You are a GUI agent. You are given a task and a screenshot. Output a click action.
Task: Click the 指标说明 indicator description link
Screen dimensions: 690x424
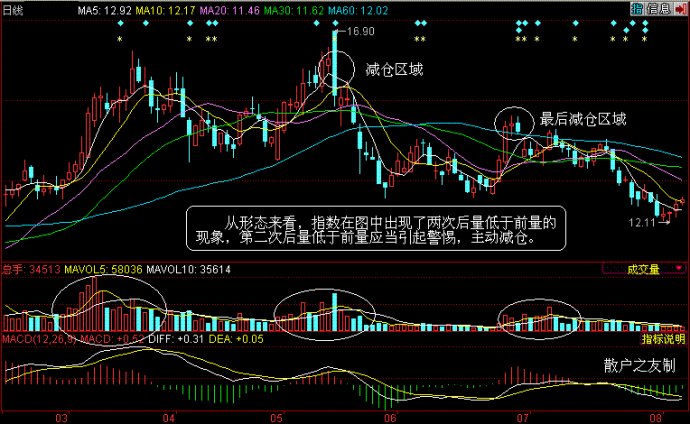coord(663,339)
